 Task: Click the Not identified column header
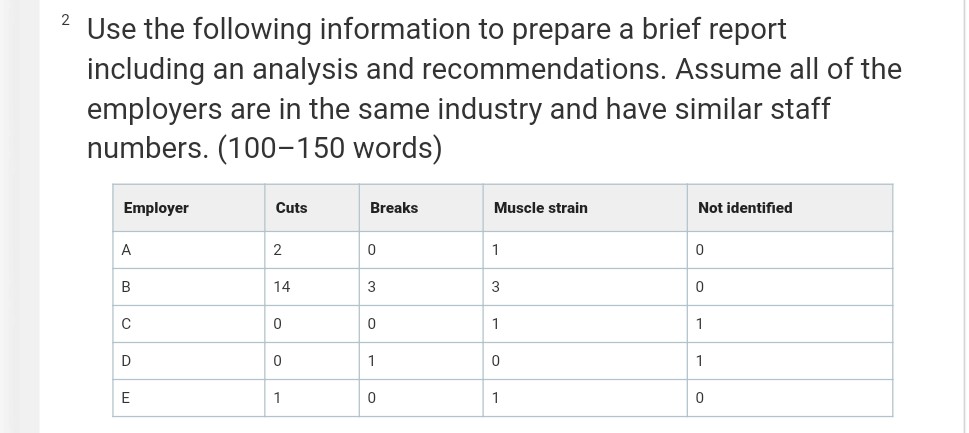[x=744, y=208]
